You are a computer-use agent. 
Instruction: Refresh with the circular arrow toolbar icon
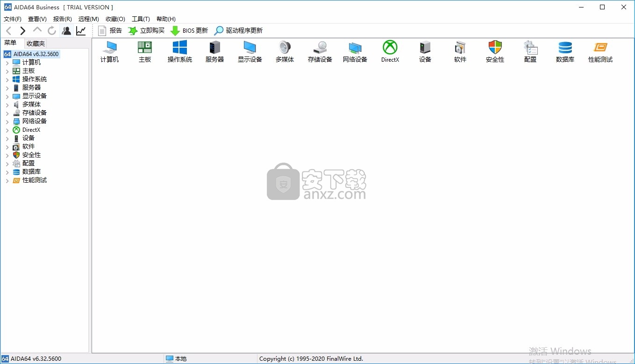coord(52,31)
